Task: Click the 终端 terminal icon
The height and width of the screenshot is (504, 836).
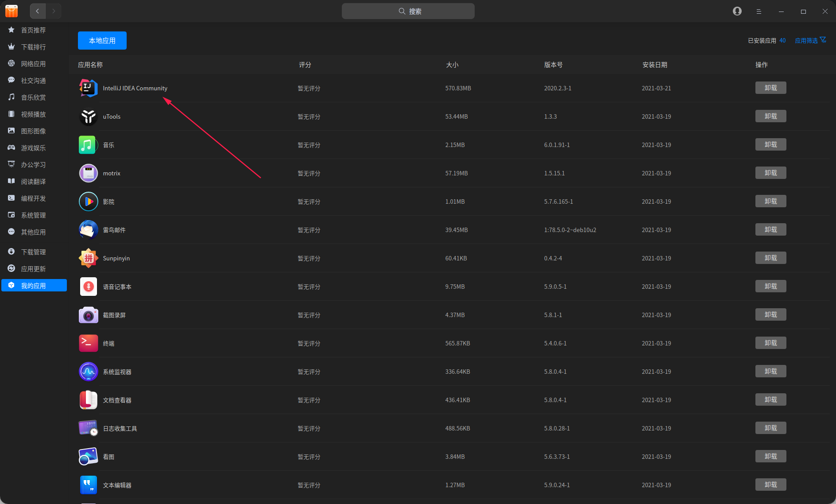Action: (89, 343)
